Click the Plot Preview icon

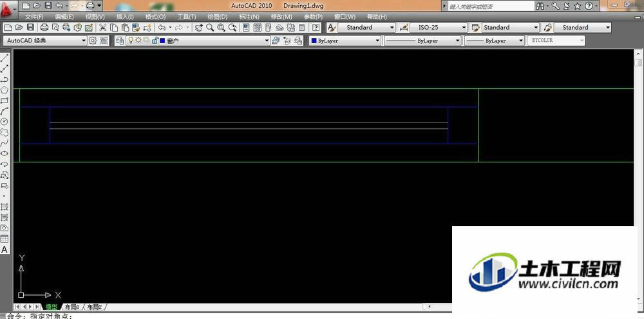pos(55,28)
